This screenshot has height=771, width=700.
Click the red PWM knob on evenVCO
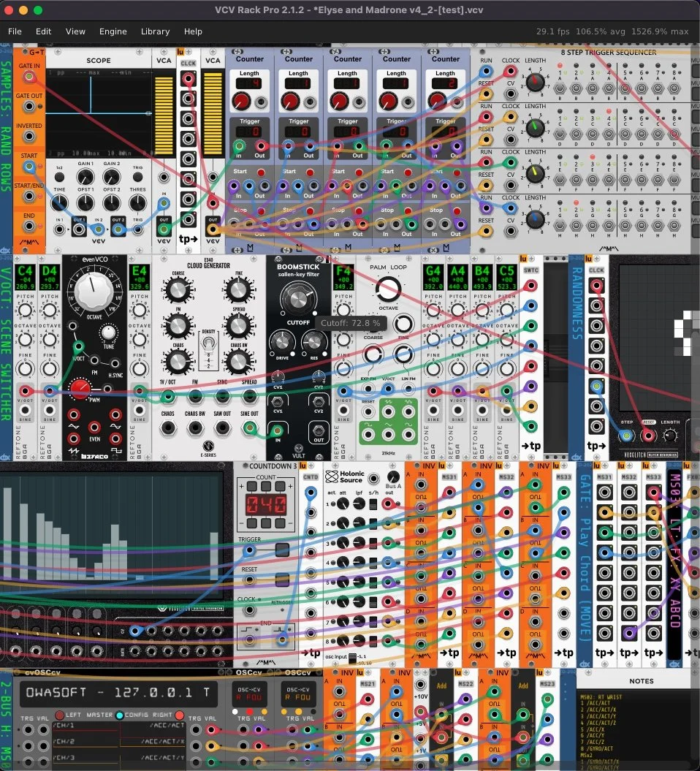[x=80, y=389]
